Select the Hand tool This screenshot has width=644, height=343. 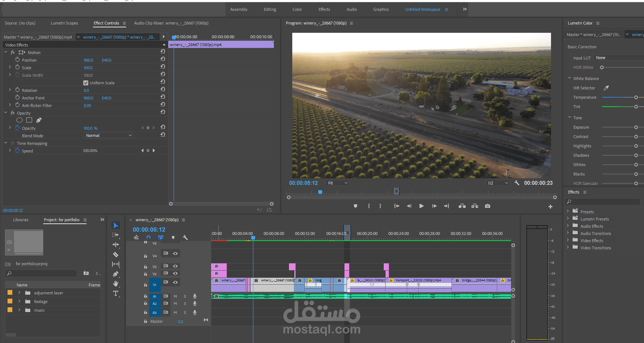[116, 284]
